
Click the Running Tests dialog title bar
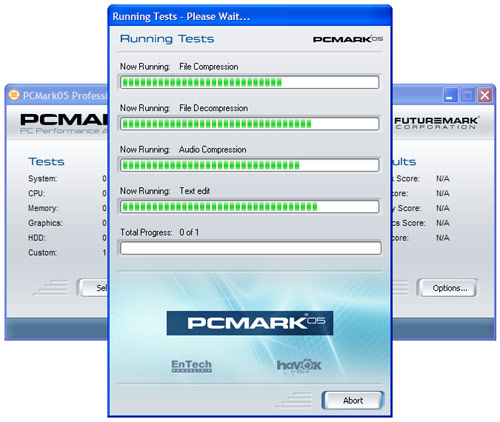coord(250,16)
